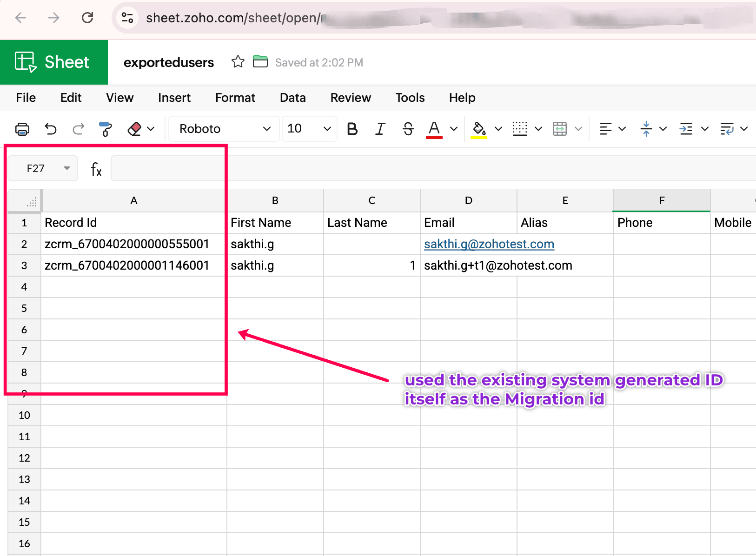Click the exportedusers document title
The image size is (756, 556).
click(169, 62)
